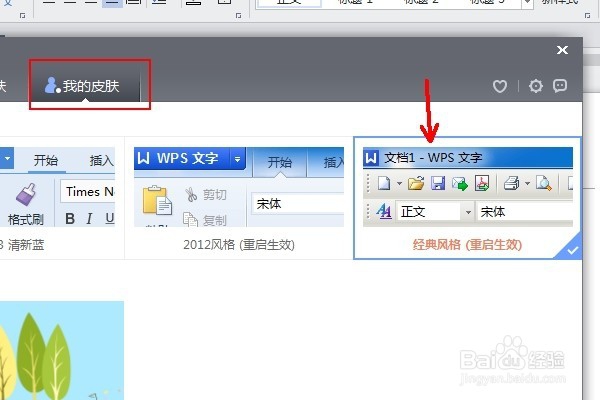Switch to the 我的皮肤 tab
600x400 pixels.
pos(86,86)
